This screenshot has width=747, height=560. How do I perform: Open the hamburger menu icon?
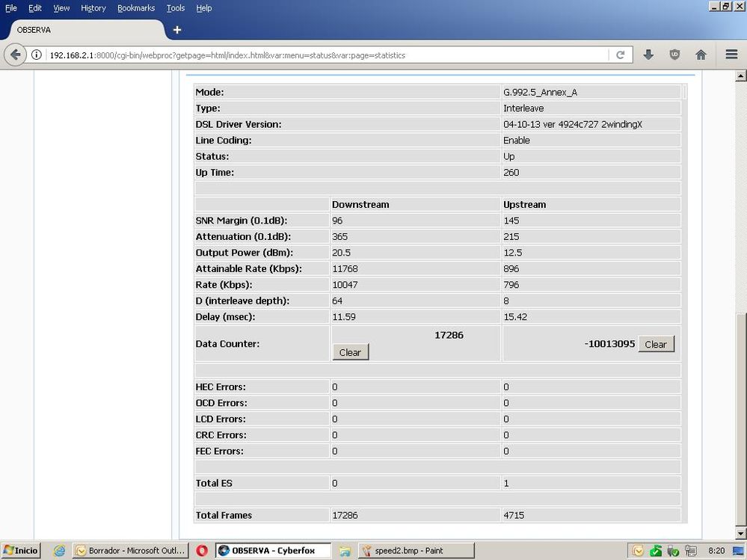pos(731,55)
